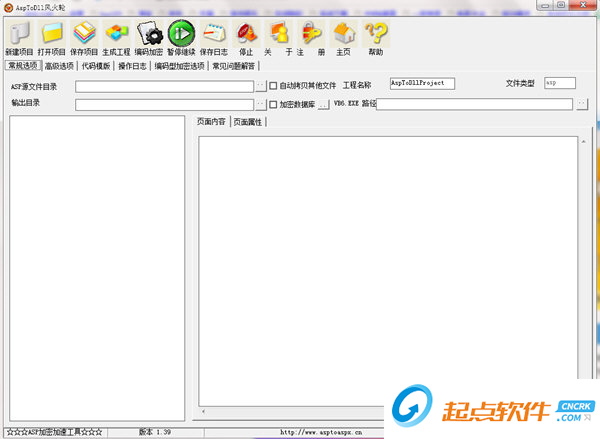Switch to the 高级选项 tab
This screenshot has width=600, height=439.
(59, 66)
